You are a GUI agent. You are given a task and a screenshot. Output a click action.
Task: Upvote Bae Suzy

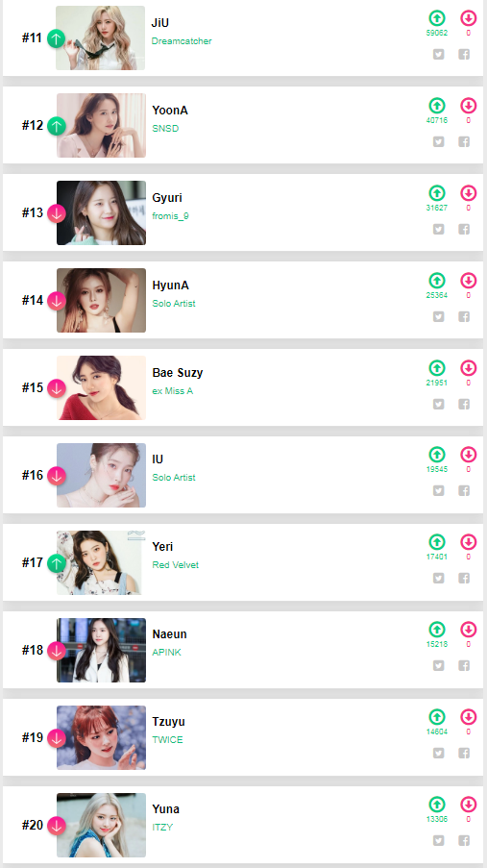click(437, 368)
